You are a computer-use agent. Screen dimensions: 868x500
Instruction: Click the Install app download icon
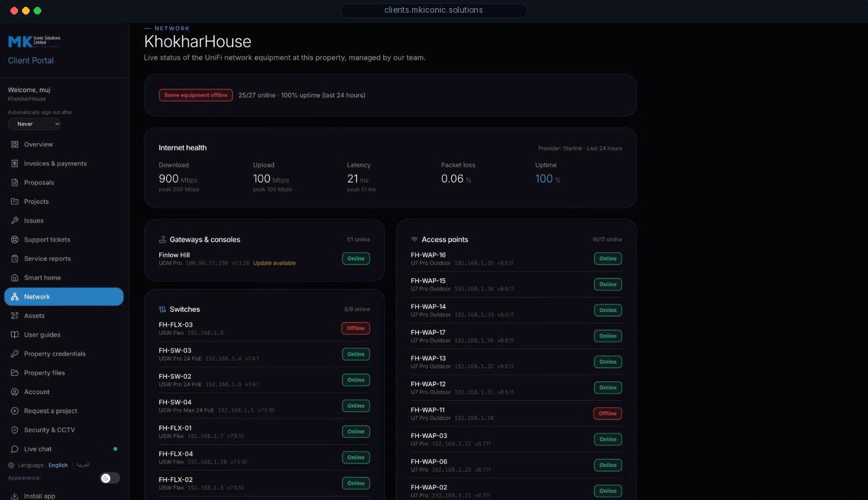tap(15, 496)
